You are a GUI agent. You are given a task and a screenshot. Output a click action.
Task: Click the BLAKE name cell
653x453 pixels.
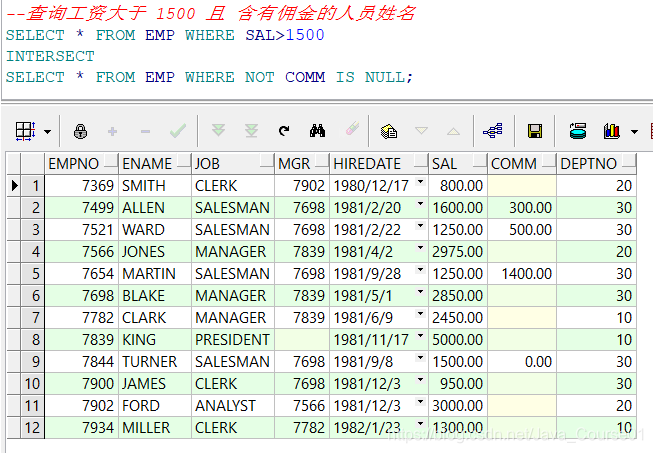(x=155, y=296)
